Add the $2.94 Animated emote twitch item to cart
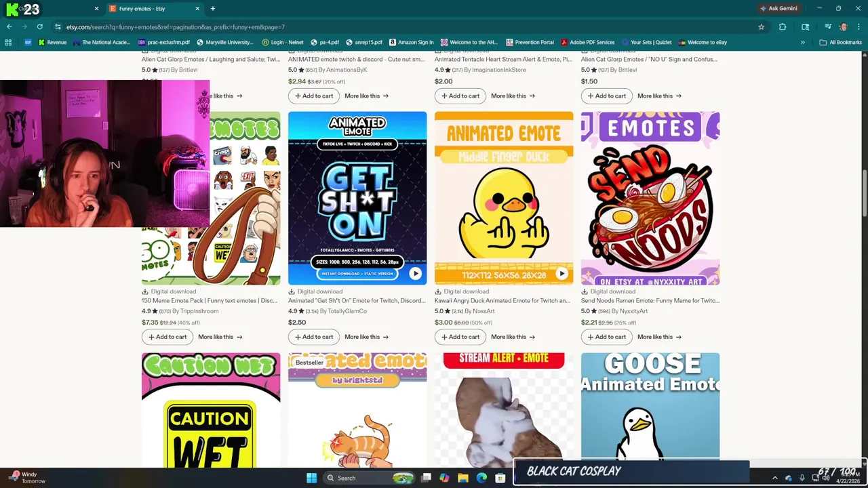This screenshot has height=488, width=868. coord(313,96)
